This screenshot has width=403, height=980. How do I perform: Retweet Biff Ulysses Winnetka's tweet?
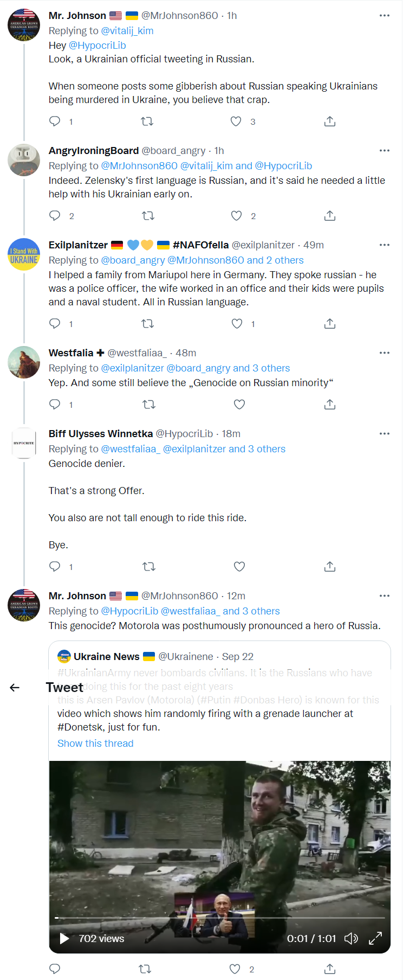pos(149,567)
